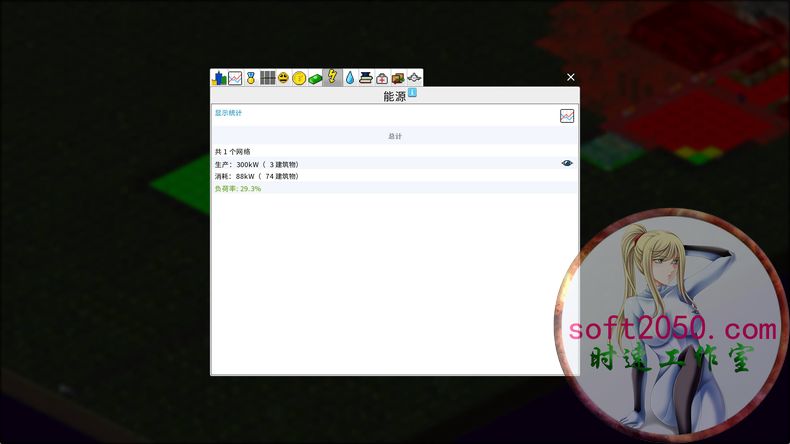
Task: Switch to the statistics line-chart tab
Action: (x=235, y=78)
